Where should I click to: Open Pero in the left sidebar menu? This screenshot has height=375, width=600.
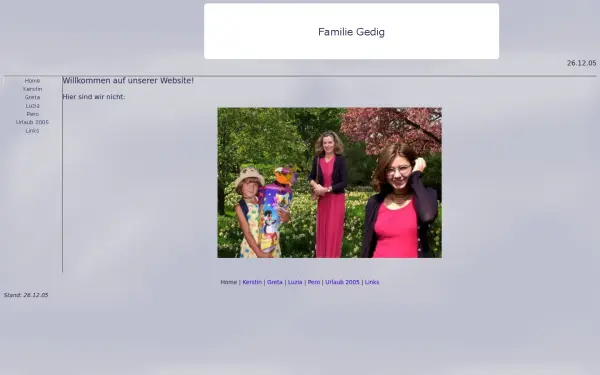pyautogui.click(x=33, y=114)
